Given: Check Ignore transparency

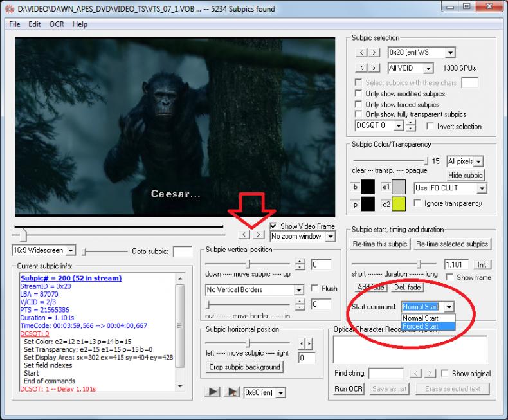Looking at the screenshot, I should click(x=417, y=203).
